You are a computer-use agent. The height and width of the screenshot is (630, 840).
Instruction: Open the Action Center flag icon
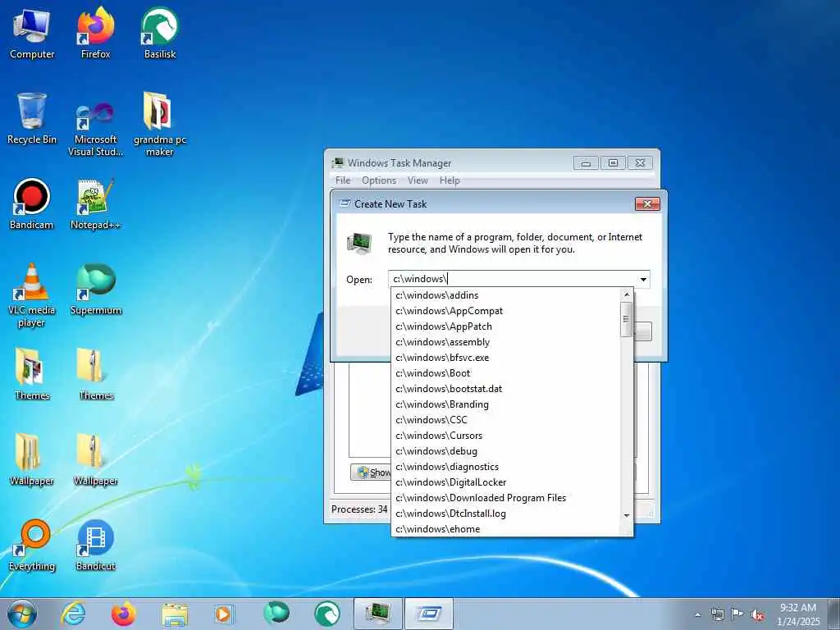click(737, 614)
